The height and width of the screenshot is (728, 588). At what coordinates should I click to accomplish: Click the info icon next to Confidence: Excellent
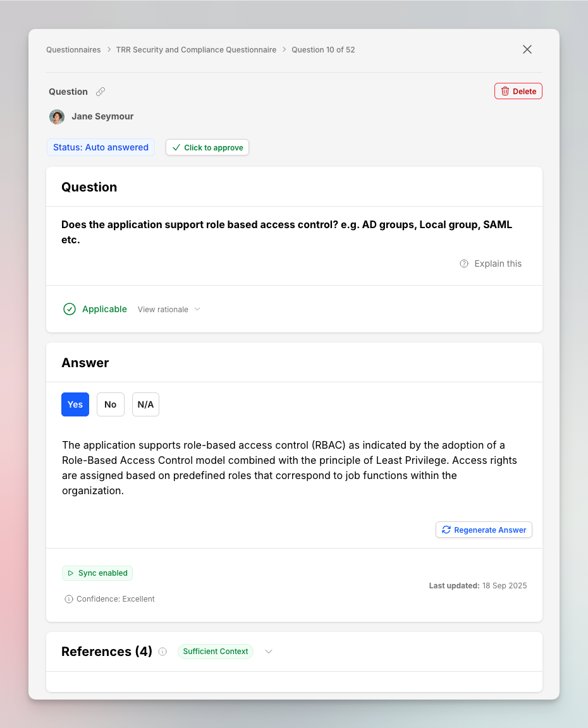[68, 598]
